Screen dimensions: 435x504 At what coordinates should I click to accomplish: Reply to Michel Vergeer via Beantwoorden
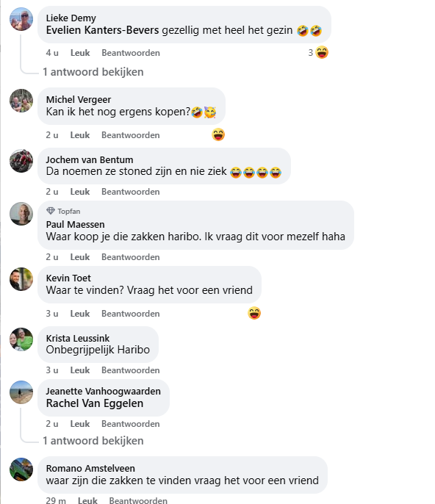click(131, 135)
